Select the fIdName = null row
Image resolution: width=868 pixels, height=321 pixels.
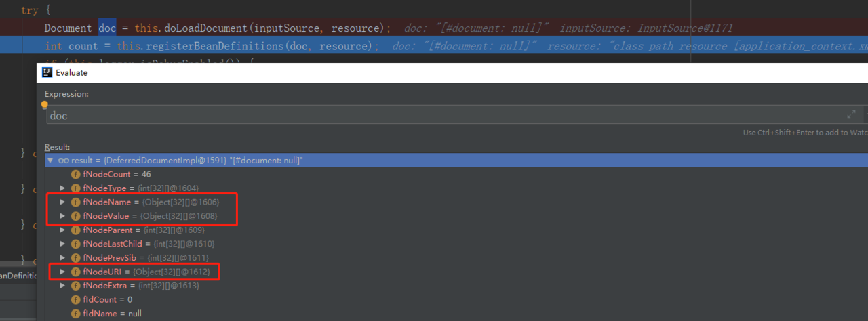pyautogui.click(x=456, y=314)
